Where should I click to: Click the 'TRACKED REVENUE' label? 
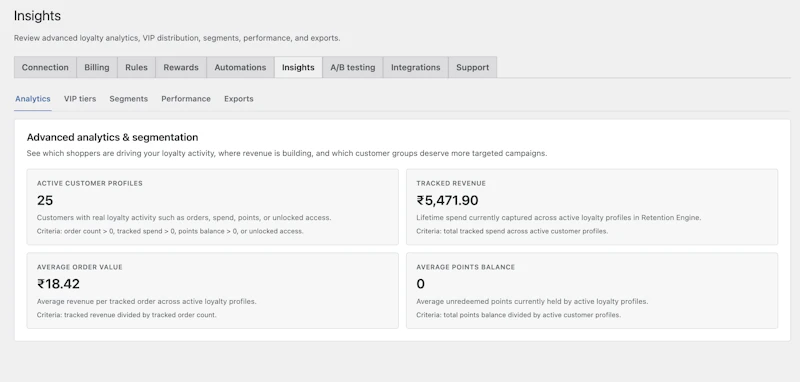[x=451, y=183]
